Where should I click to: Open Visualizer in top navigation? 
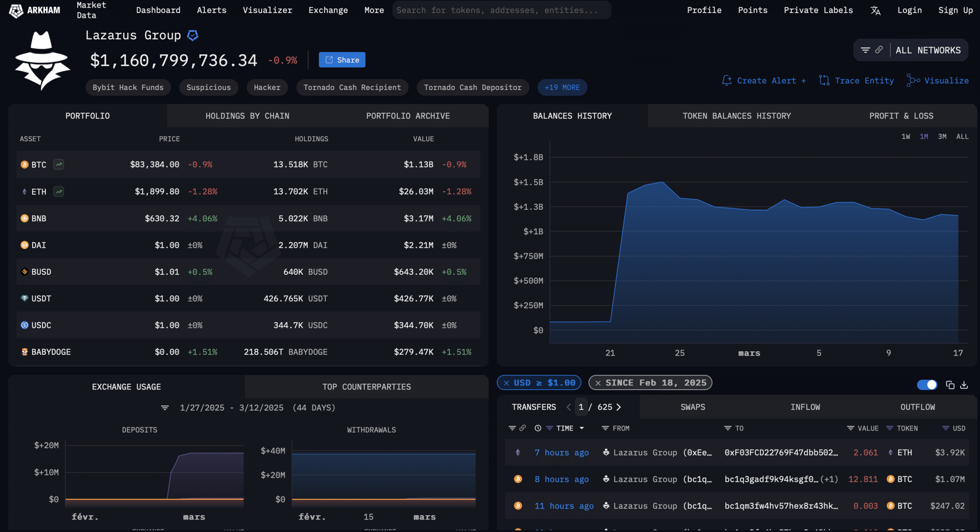coord(267,10)
